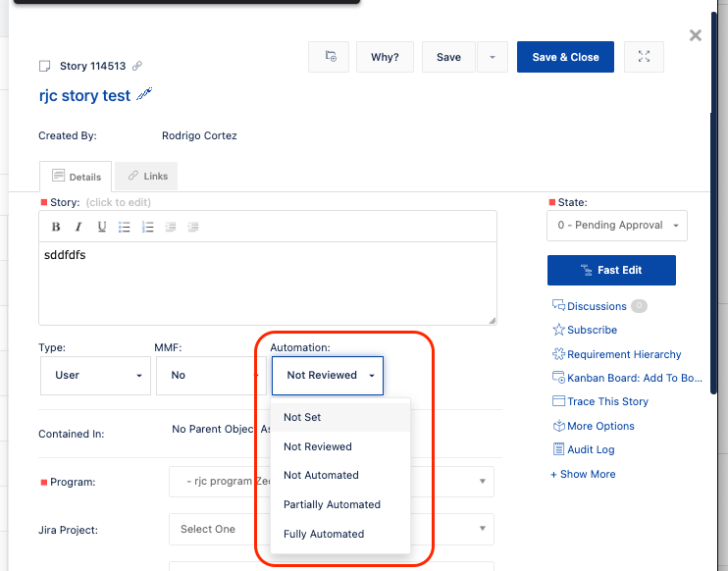The height and width of the screenshot is (571, 728).
Task: Select Not Reviewed from automation list
Action: (340, 446)
